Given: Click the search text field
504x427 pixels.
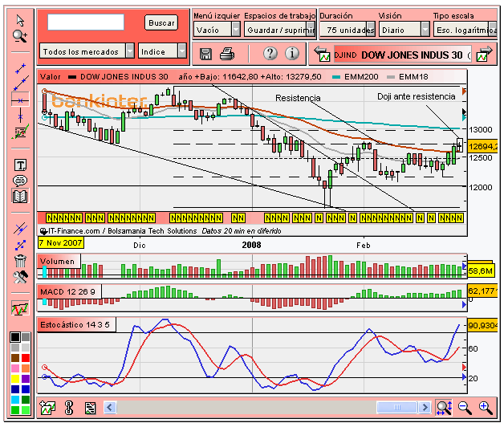Looking at the screenshot, I should (x=86, y=22).
